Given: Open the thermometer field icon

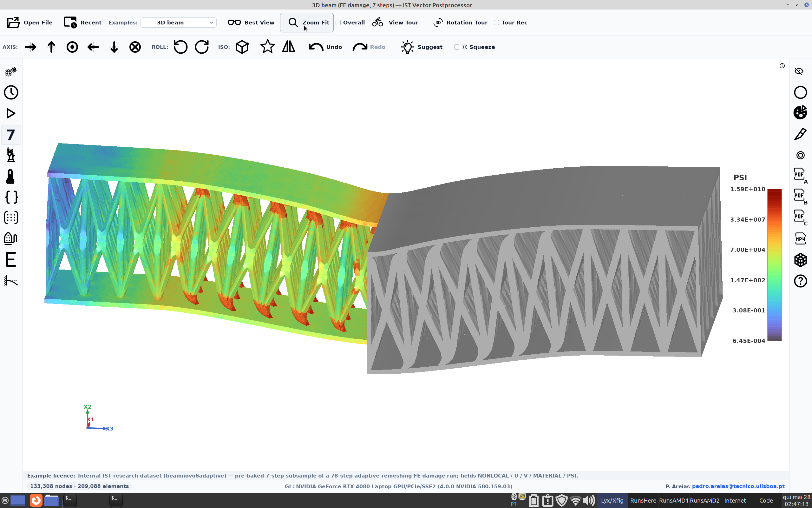Looking at the screenshot, I should [x=11, y=177].
